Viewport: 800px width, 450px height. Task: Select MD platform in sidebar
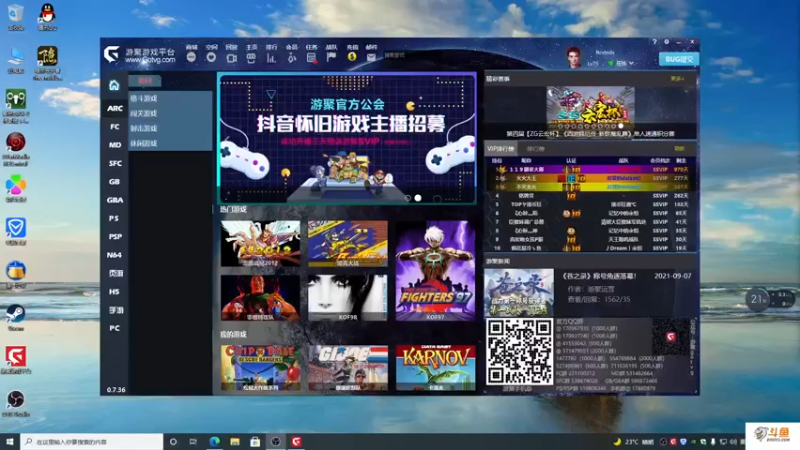pos(114,145)
